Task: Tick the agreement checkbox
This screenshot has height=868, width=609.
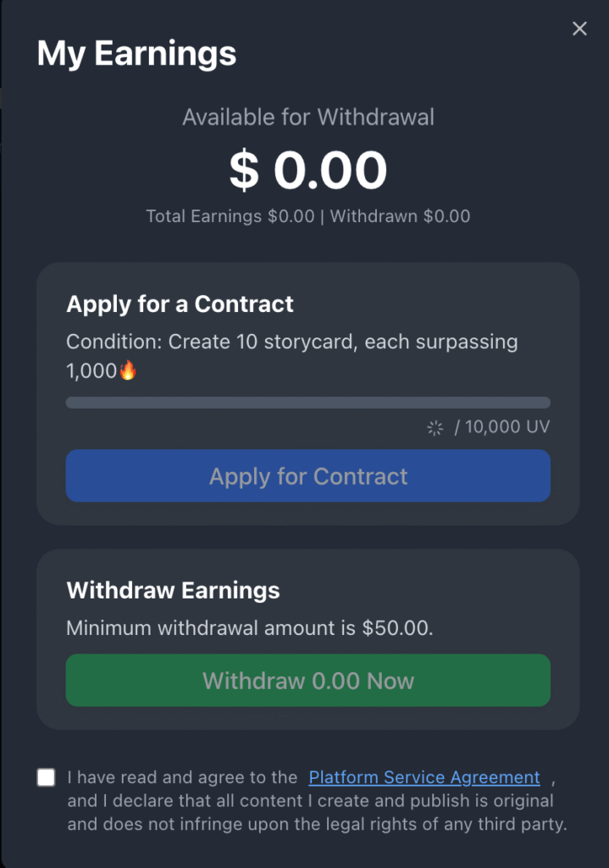Action: click(46, 777)
